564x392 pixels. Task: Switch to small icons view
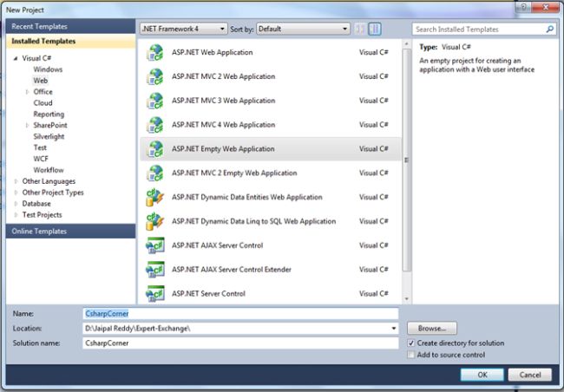[360, 29]
